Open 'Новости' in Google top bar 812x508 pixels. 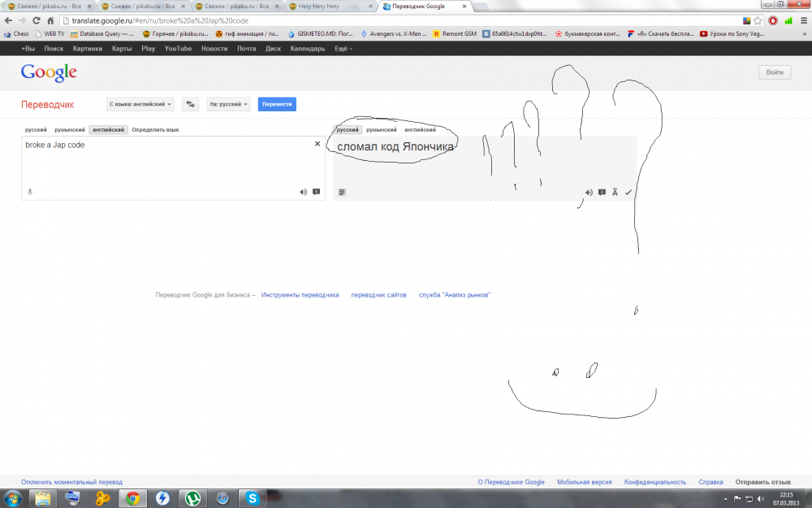(214, 49)
